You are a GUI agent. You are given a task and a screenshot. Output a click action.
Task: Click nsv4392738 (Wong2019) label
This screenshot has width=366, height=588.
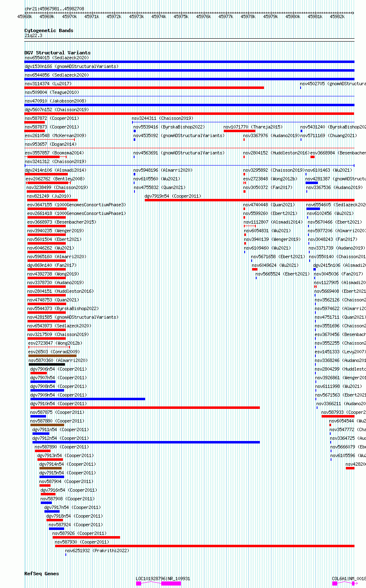coord(53,274)
